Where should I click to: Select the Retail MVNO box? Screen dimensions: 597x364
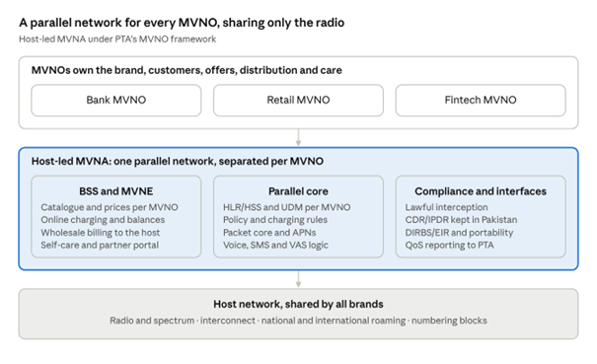(x=298, y=101)
